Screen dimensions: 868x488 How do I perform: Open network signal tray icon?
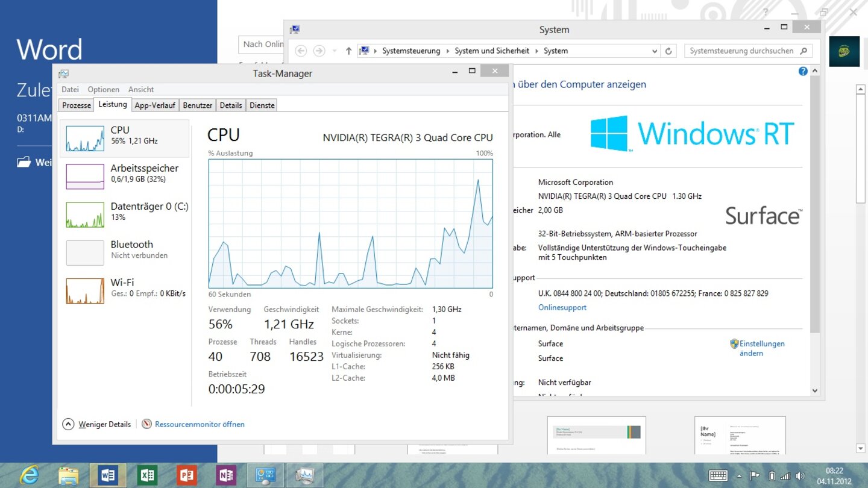point(785,475)
